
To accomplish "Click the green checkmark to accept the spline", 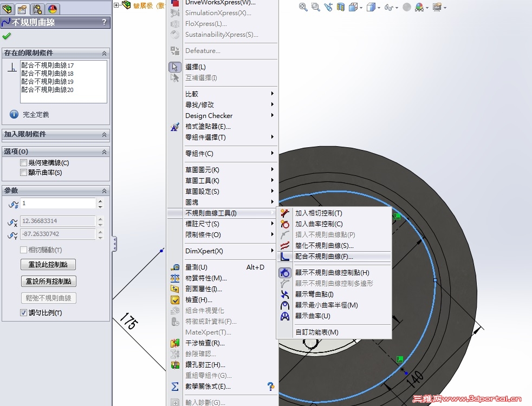I will point(7,36).
